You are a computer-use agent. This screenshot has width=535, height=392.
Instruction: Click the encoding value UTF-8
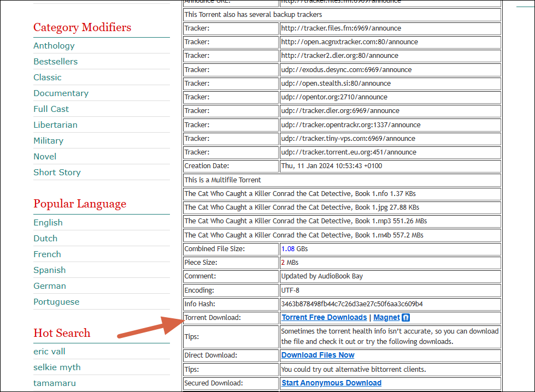point(290,290)
